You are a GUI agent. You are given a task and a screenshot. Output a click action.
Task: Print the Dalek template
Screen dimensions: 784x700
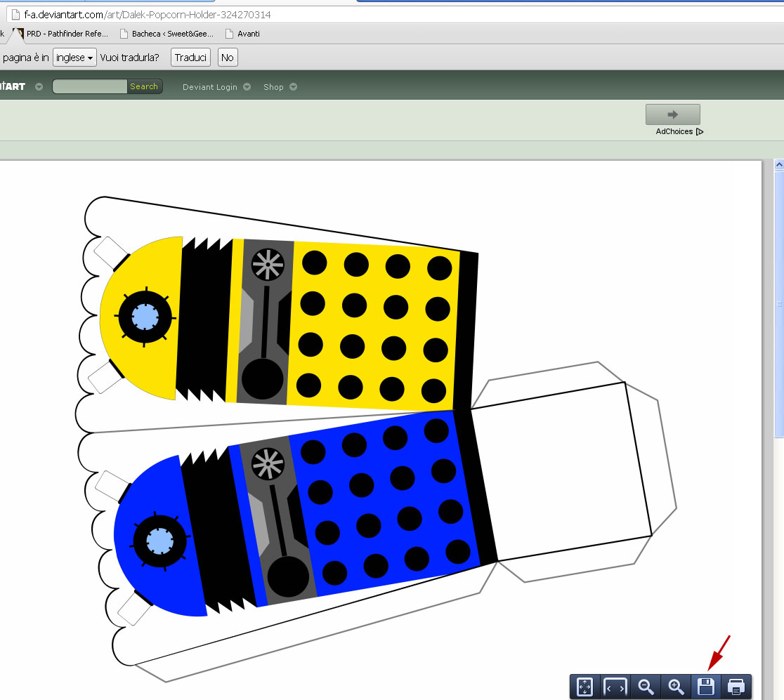tap(736, 687)
